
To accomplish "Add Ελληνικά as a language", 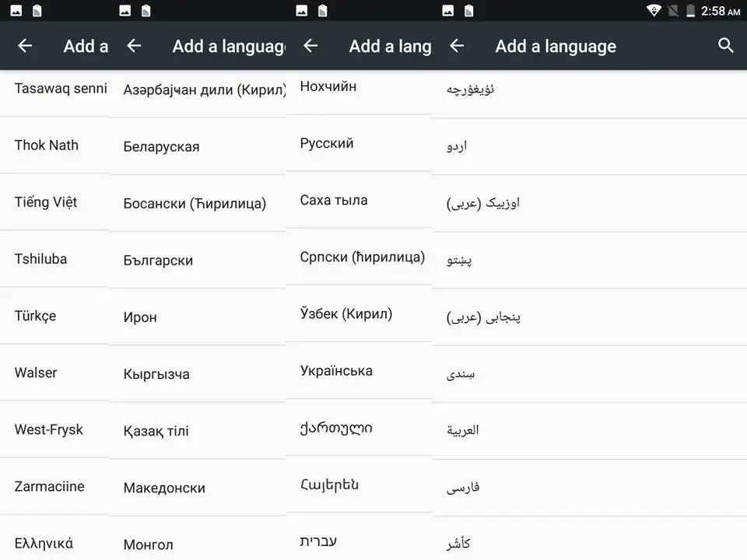I will click(x=44, y=543).
